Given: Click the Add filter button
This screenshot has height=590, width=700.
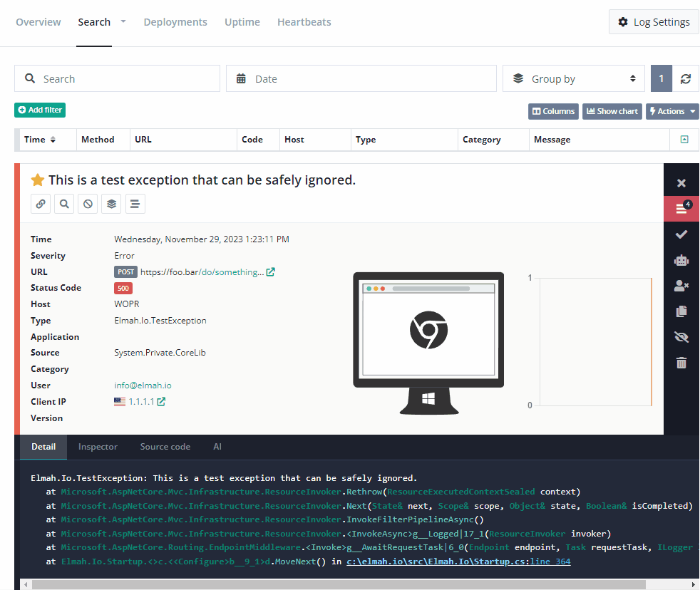Looking at the screenshot, I should pyautogui.click(x=40, y=110).
